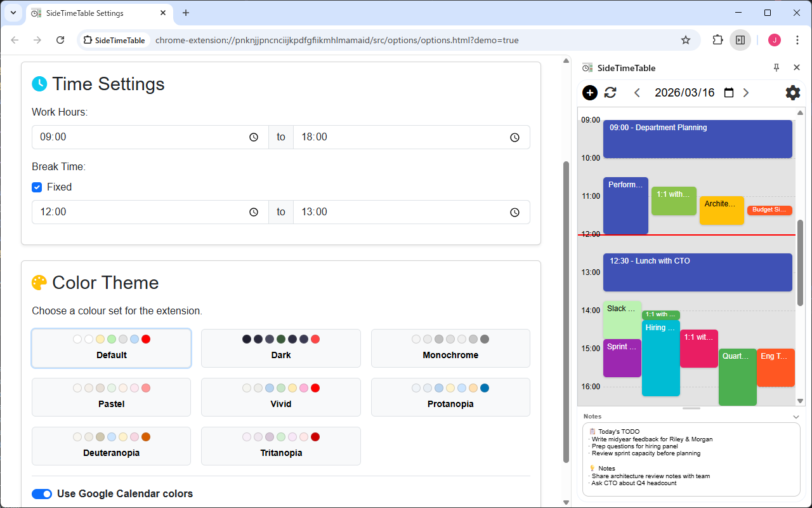This screenshot has width=812, height=508.
Task: Refresh the SideTimeTable calendar
Action: point(610,93)
